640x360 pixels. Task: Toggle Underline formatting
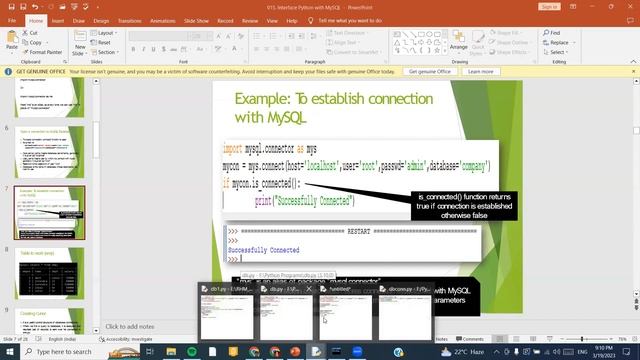(x=153, y=49)
